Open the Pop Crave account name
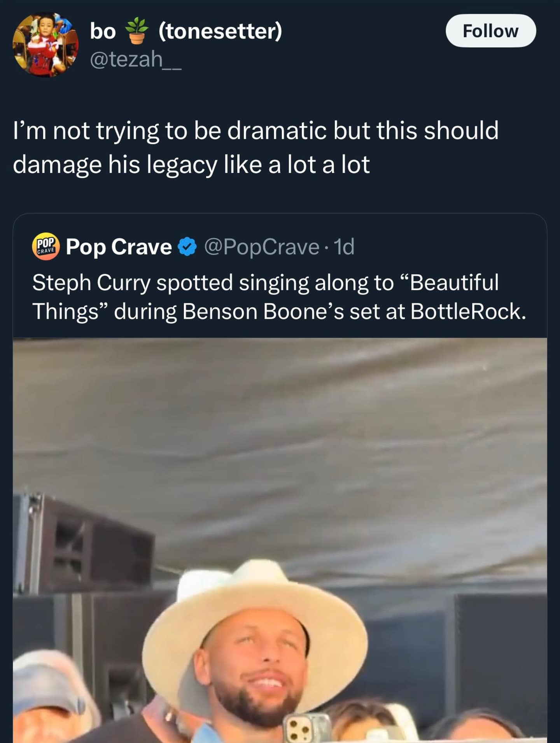This screenshot has width=560, height=743. coord(119,247)
